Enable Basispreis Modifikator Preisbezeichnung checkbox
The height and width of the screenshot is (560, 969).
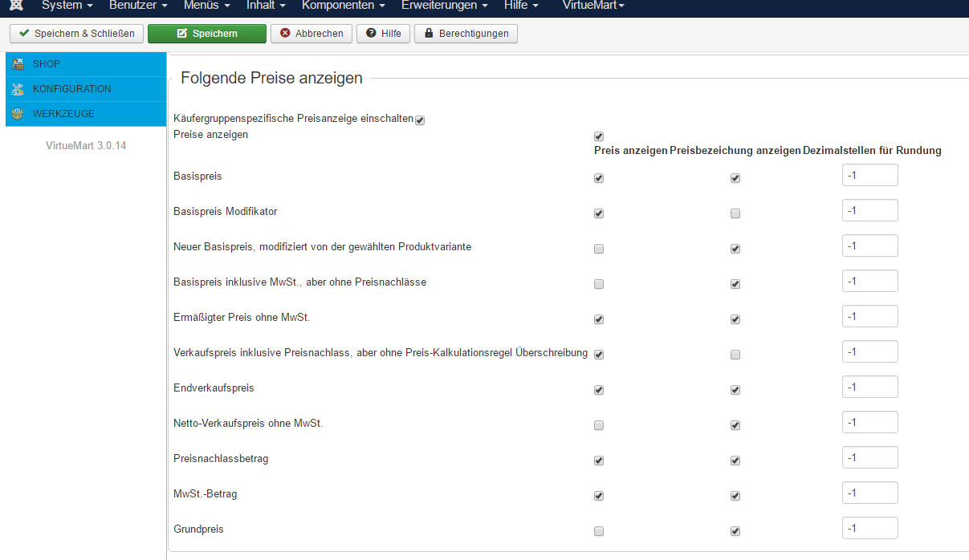coord(735,213)
